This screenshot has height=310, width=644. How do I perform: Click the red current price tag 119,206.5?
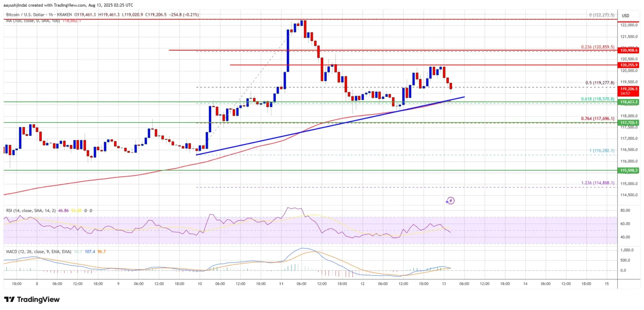(x=628, y=89)
